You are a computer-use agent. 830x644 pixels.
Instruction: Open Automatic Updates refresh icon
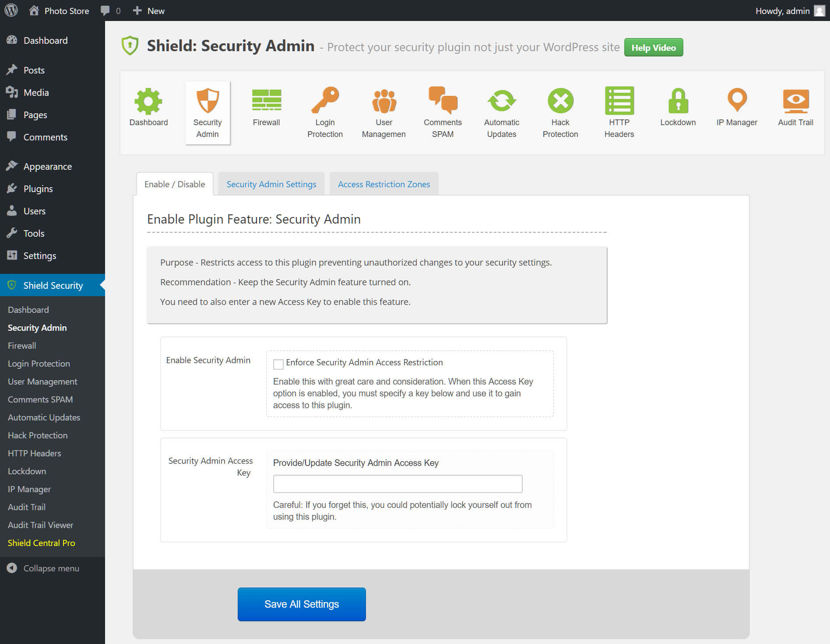tap(502, 101)
